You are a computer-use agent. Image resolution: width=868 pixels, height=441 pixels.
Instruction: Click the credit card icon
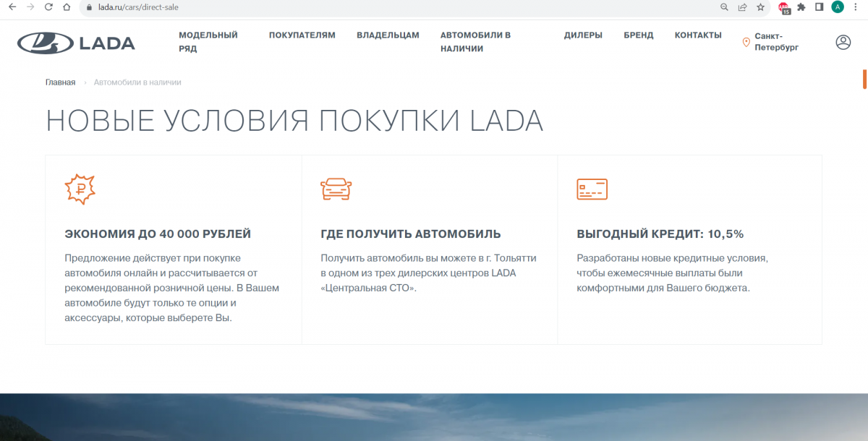pos(592,189)
